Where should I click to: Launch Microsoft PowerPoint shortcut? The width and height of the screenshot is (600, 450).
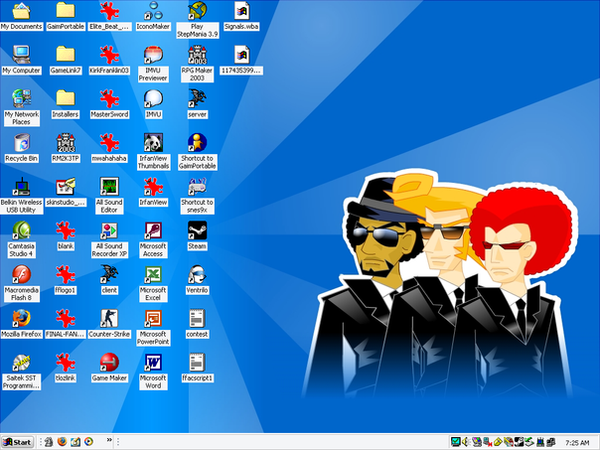153,319
